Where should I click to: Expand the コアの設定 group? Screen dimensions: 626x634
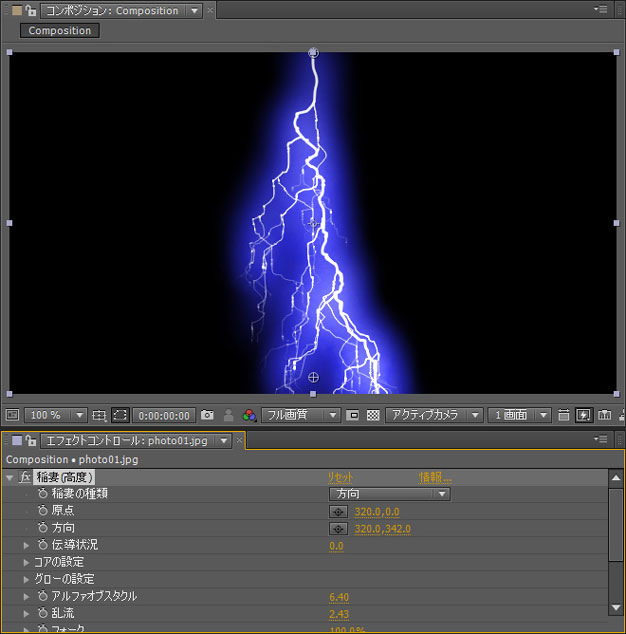26,562
